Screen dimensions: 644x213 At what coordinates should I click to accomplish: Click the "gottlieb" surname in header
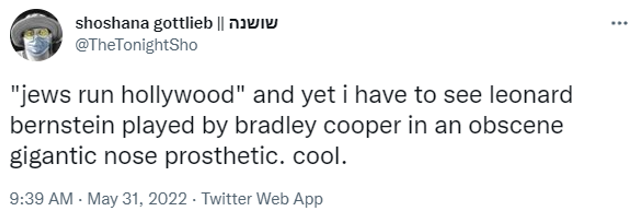click(x=183, y=23)
